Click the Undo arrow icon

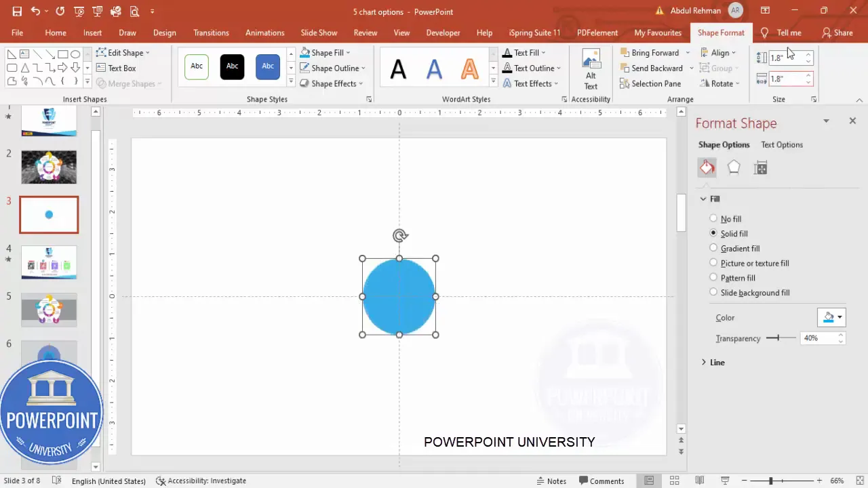35,12
